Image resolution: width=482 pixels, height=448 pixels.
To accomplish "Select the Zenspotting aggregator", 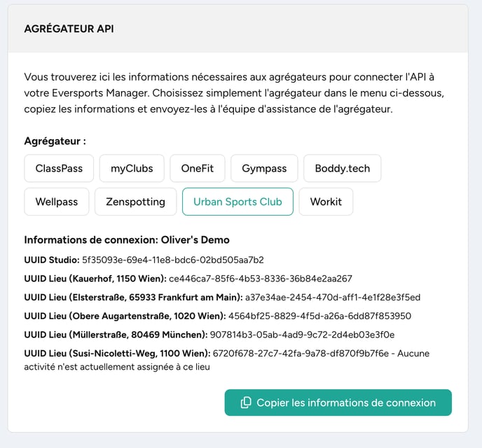I will 136,202.
